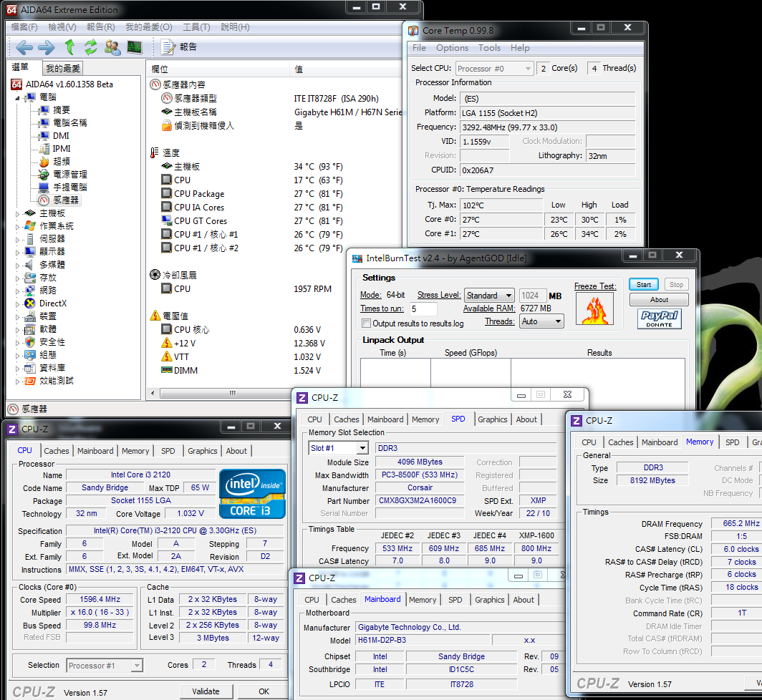Switch to the 我的最愛 favorites tab
Viewport: 762px width, 700px height.
63,69
